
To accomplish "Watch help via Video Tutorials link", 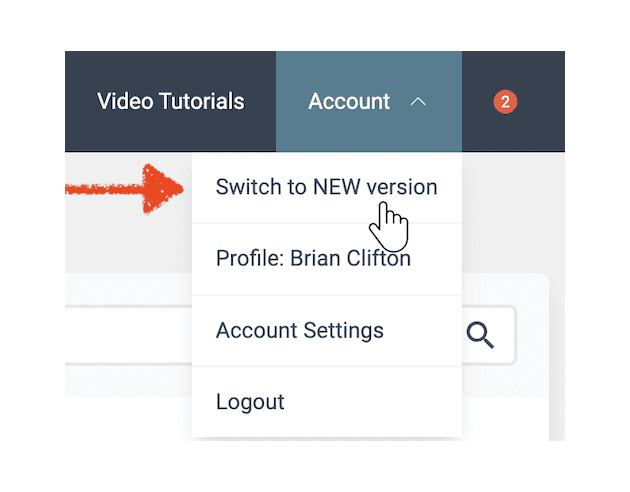I will [170, 101].
